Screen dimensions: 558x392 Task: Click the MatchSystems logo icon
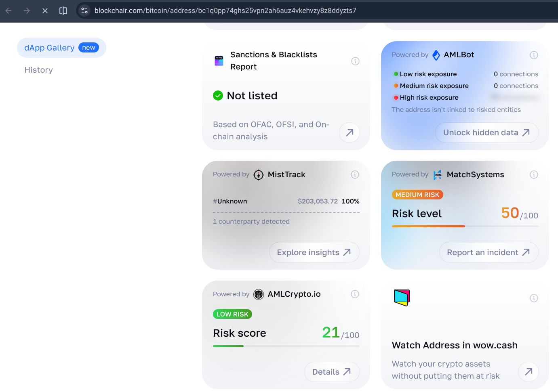tap(438, 175)
